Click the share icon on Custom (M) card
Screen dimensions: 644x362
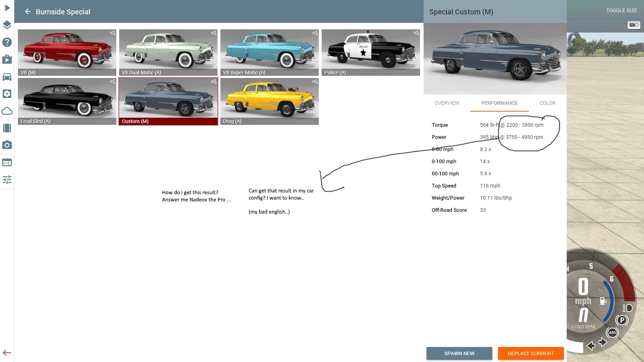[x=214, y=82]
